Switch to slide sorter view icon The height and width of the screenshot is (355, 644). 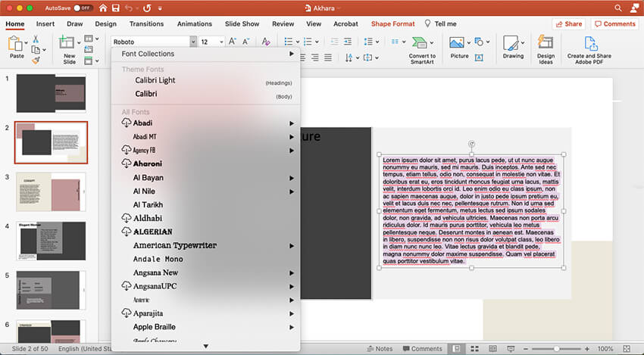tap(473, 349)
